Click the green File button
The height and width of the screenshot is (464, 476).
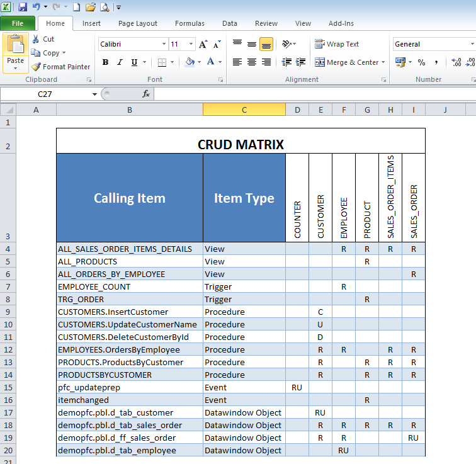tap(18, 23)
